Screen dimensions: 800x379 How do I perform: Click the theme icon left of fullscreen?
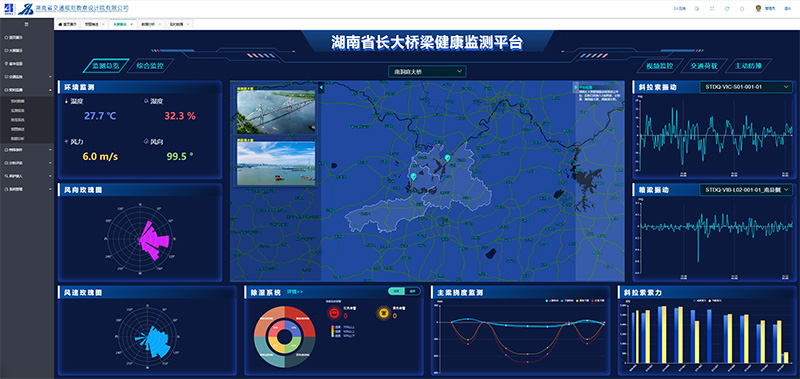(x=696, y=9)
